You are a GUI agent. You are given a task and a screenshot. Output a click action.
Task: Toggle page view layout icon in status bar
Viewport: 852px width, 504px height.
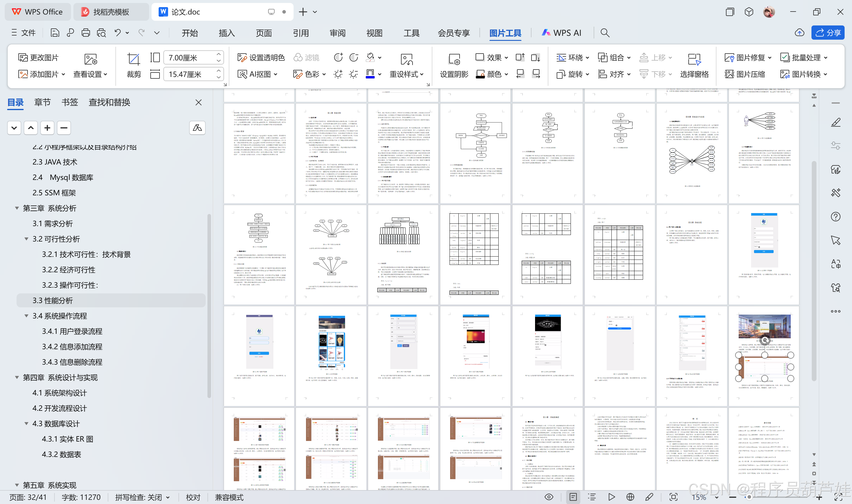tap(573, 497)
